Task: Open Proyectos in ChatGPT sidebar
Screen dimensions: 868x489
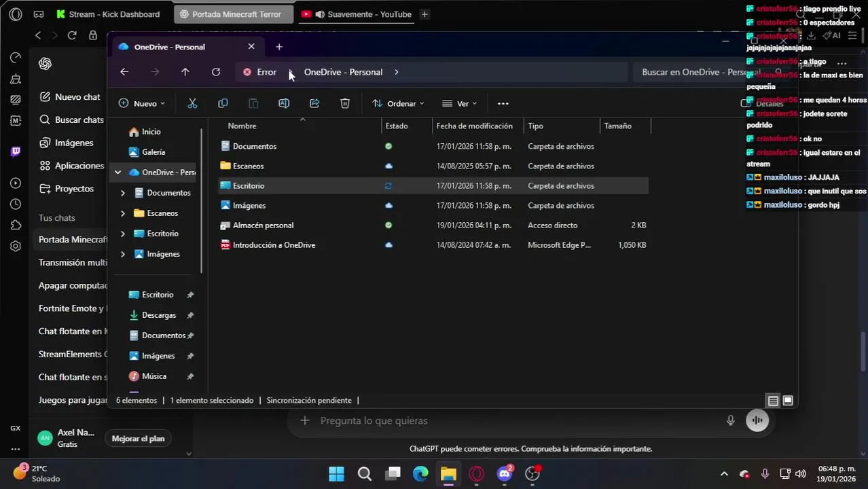Action: (67, 189)
